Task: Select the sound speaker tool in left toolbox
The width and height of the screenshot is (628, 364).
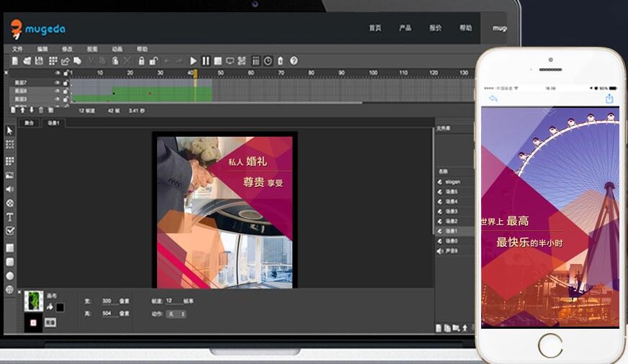Action: pyautogui.click(x=9, y=188)
